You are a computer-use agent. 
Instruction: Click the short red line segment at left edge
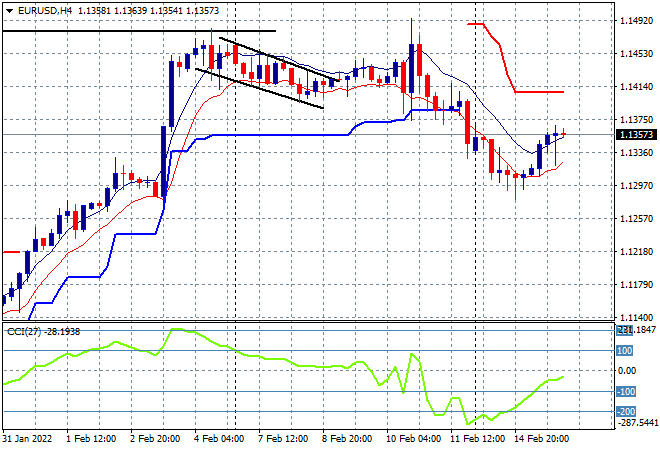point(11,252)
